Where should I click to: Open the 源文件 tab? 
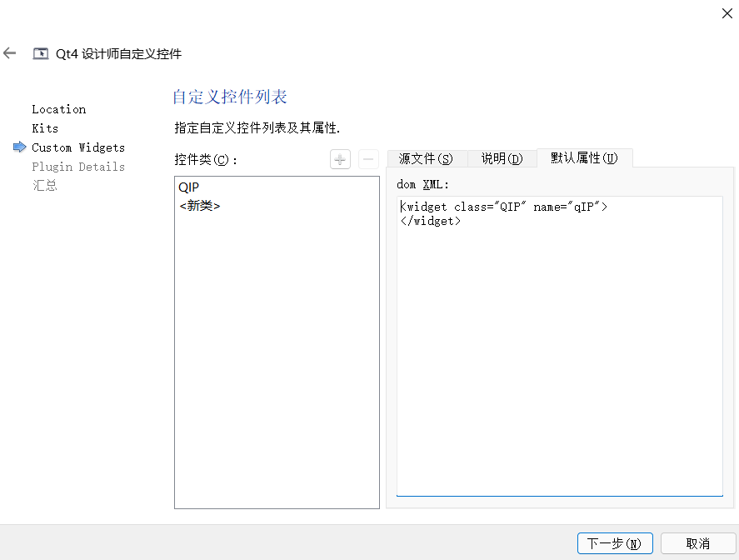tap(427, 158)
